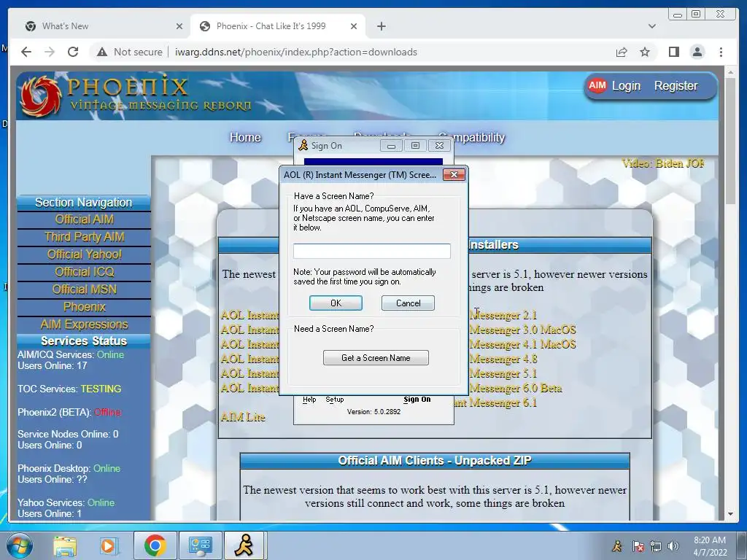The width and height of the screenshot is (747, 560).
Task: Open Official MSN section
Action: (x=84, y=289)
